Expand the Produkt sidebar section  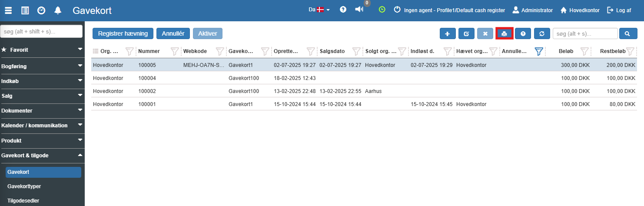[x=42, y=140]
